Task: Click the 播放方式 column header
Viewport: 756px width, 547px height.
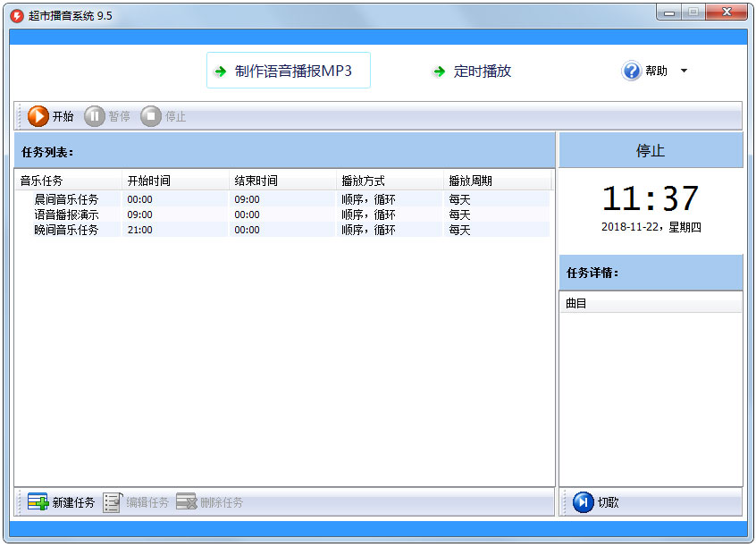Action: [x=389, y=181]
